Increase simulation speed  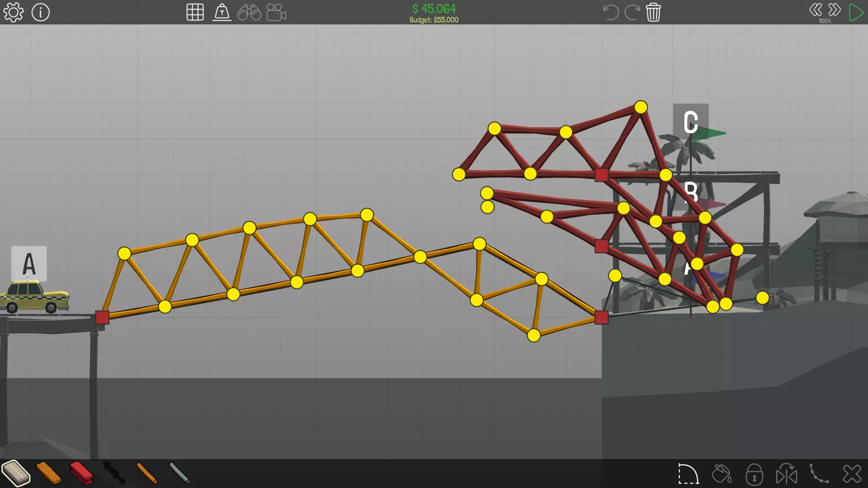click(x=835, y=9)
